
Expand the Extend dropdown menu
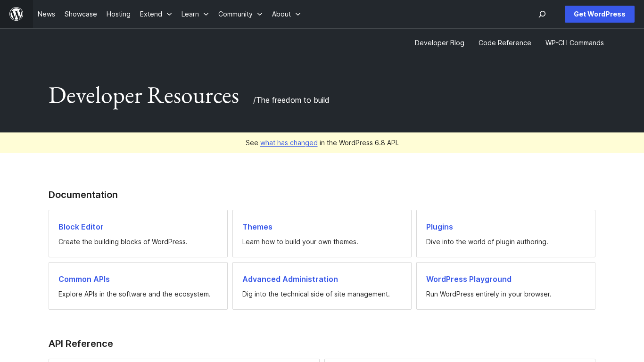pos(156,14)
